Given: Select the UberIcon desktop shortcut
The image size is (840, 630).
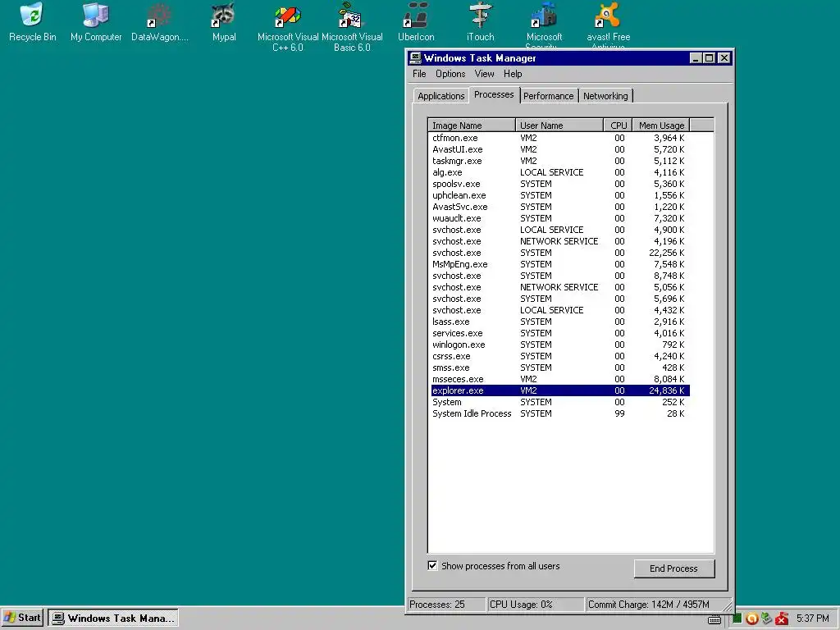Looking at the screenshot, I should click(416, 22).
